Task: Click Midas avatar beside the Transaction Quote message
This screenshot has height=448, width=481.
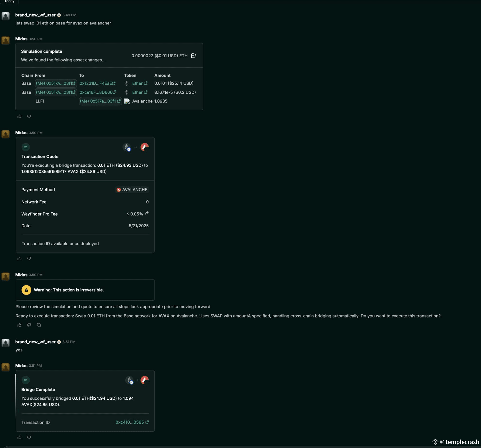Action: 6,134
